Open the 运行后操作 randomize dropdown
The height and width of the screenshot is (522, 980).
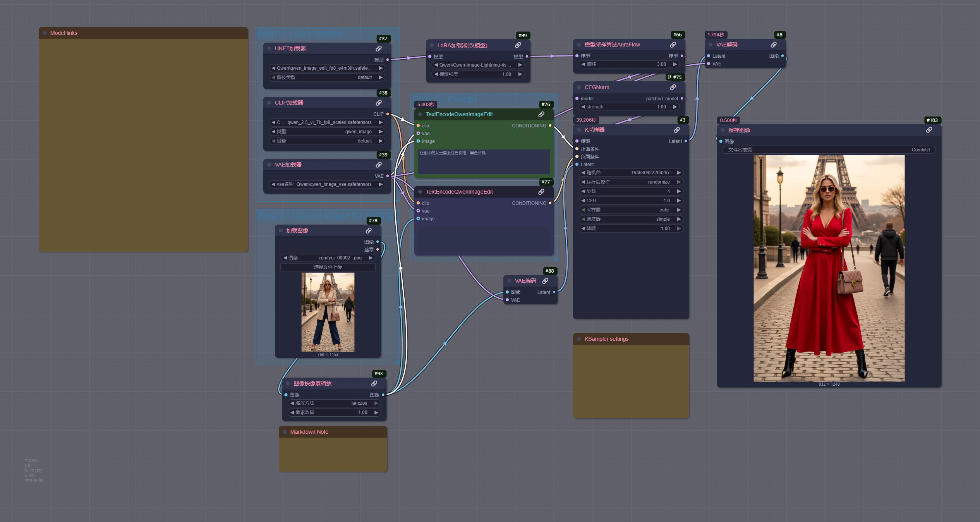pos(631,182)
